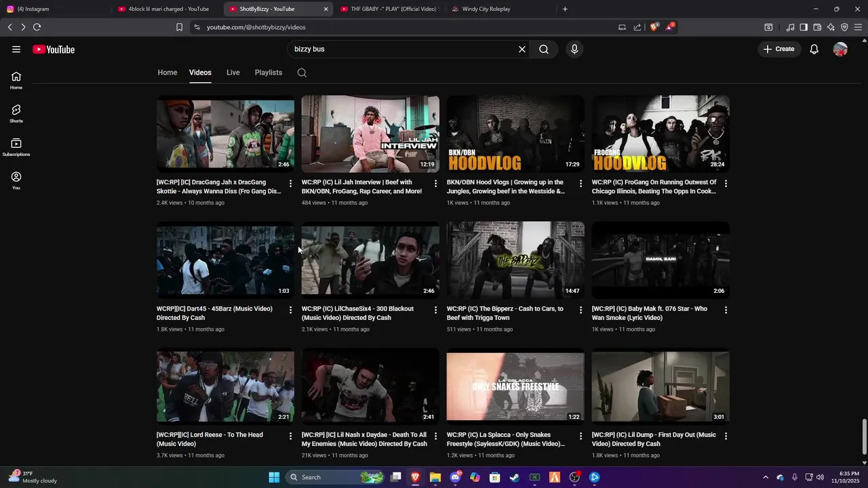Clear the search box text

click(x=522, y=49)
